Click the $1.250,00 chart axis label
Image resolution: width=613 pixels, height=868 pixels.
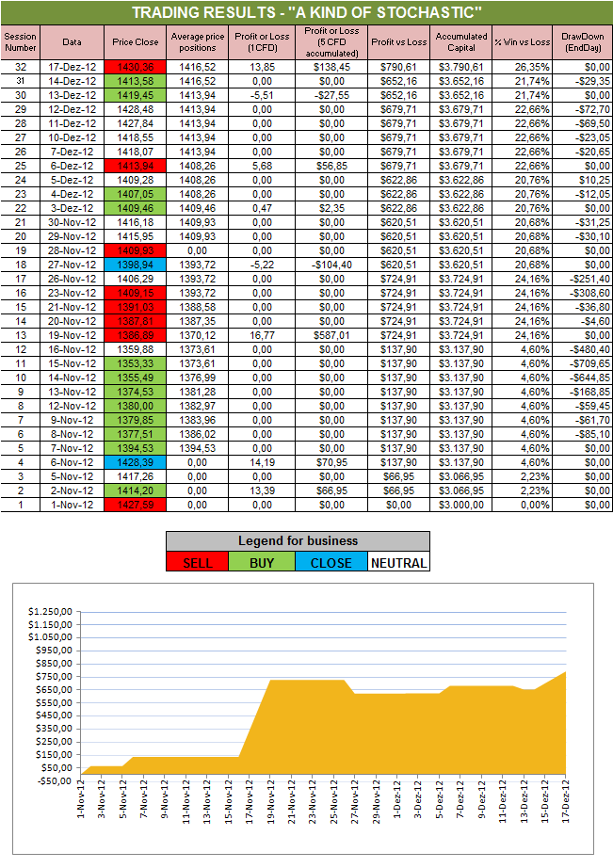click(51, 611)
